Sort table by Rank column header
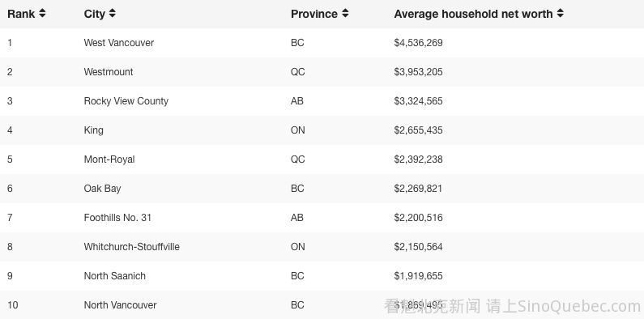The height and width of the screenshot is (319, 644). coord(21,14)
